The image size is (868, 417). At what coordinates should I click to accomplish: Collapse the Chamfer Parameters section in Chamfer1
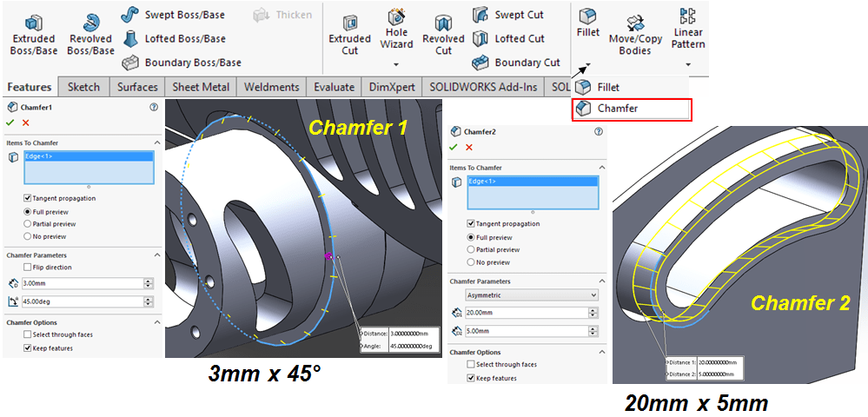point(157,255)
